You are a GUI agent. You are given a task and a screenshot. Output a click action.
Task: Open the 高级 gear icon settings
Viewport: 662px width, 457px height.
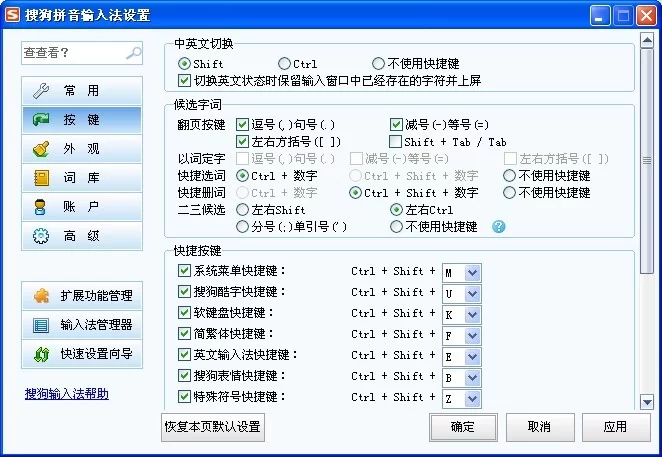[x=41, y=236]
